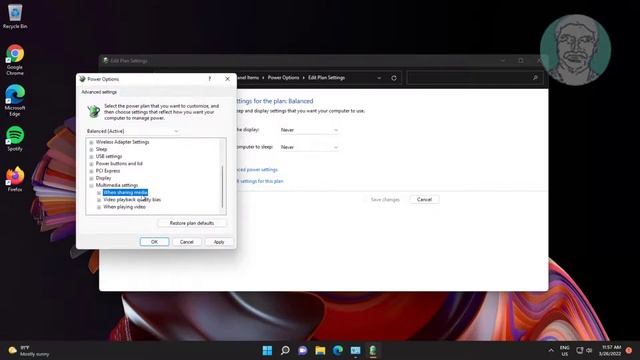640x360 pixels.
Task: Open the clock and date flyout
Action: (610, 350)
